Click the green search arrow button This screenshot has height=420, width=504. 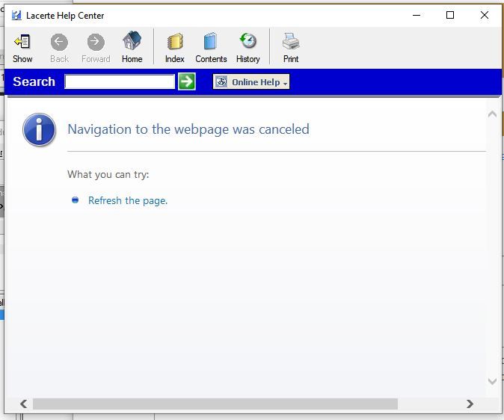pyautogui.click(x=187, y=81)
